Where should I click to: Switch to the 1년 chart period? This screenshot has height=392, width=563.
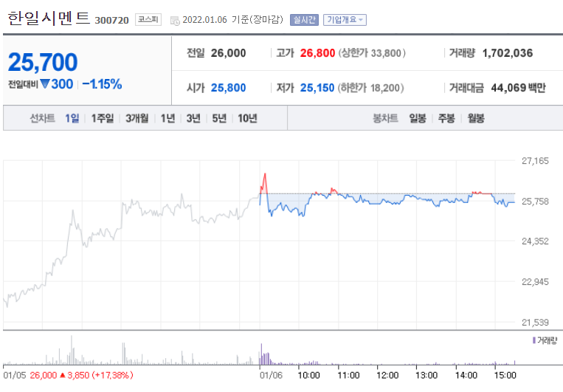[x=167, y=118]
